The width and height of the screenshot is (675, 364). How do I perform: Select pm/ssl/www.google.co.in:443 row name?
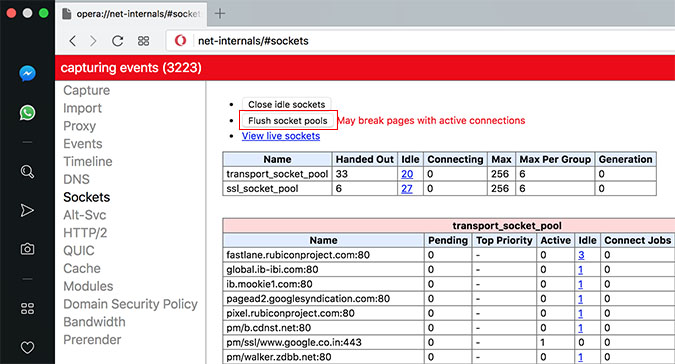point(294,342)
